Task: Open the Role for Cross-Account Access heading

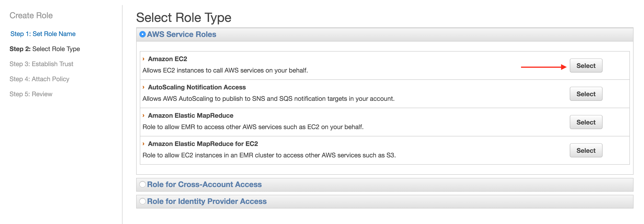Action: (x=204, y=184)
